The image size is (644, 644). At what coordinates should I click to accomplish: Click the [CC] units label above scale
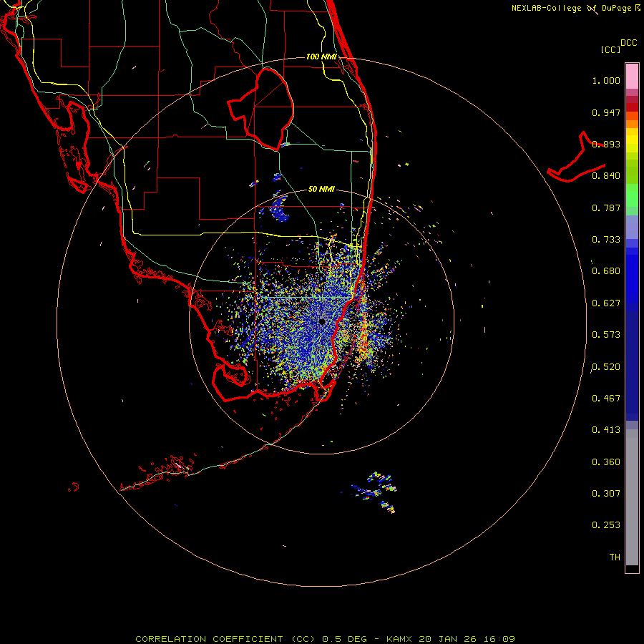611,49
